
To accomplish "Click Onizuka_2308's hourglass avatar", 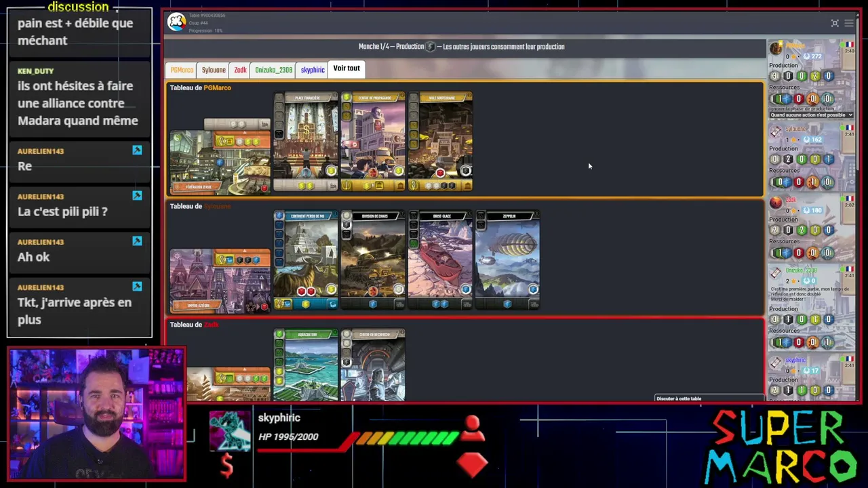I will [x=776, y=273].
